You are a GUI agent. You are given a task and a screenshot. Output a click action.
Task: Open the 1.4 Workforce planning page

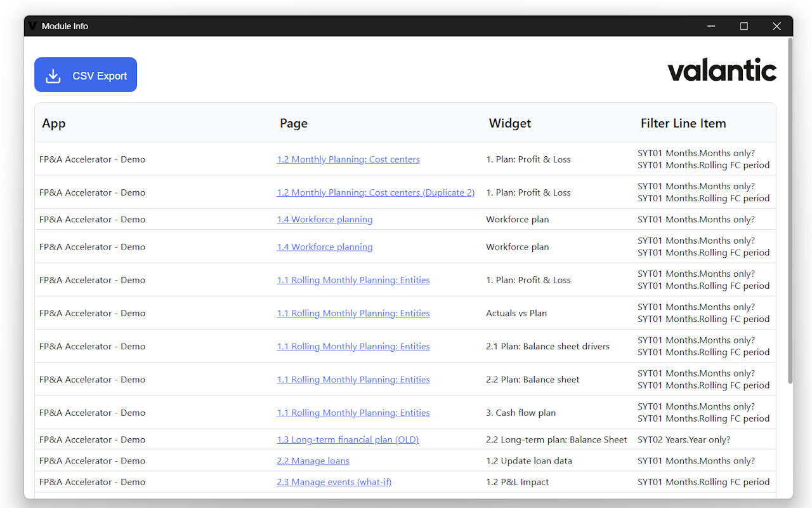click(325, 219)
